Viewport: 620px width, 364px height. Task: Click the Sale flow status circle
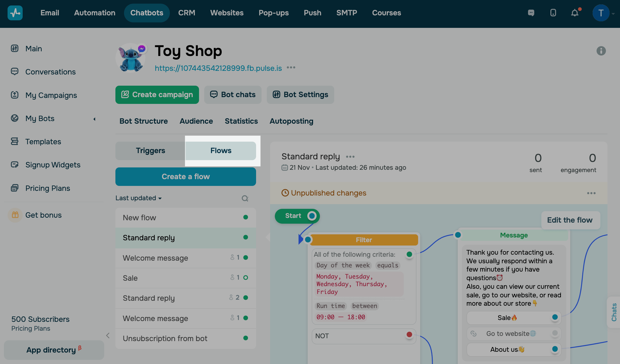tap(245, 278)
